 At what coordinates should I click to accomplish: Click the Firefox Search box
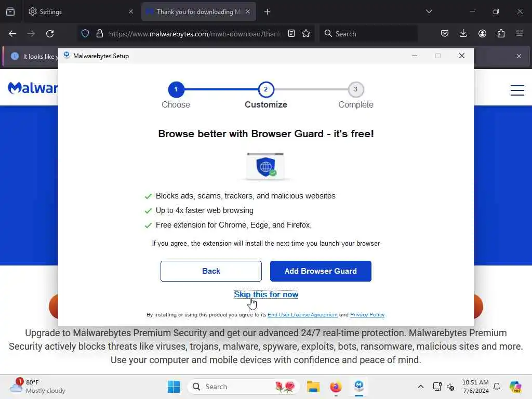point(368,34)
